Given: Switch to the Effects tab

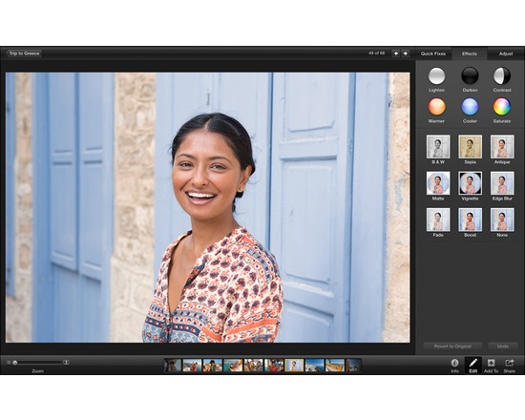Looking at the screenshot, I should [470, 53].
